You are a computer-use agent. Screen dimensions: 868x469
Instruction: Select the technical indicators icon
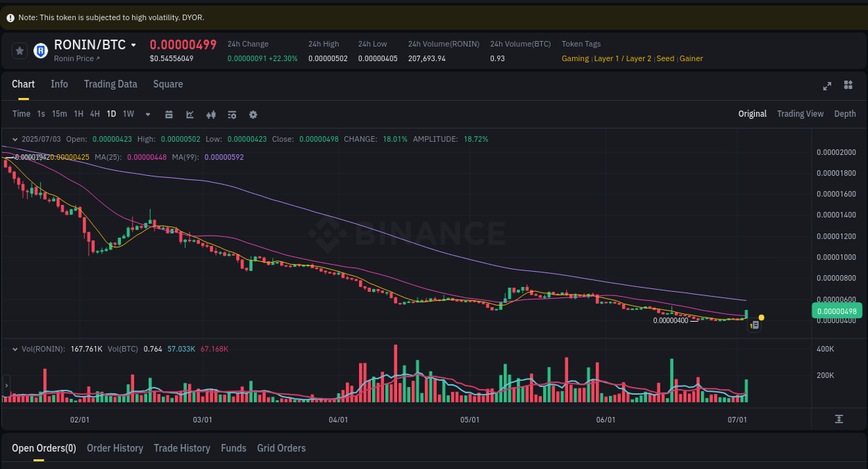(190, 114)
